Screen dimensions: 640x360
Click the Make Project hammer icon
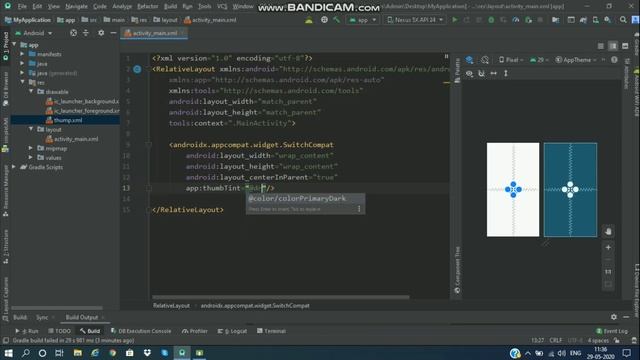[336, 20]
